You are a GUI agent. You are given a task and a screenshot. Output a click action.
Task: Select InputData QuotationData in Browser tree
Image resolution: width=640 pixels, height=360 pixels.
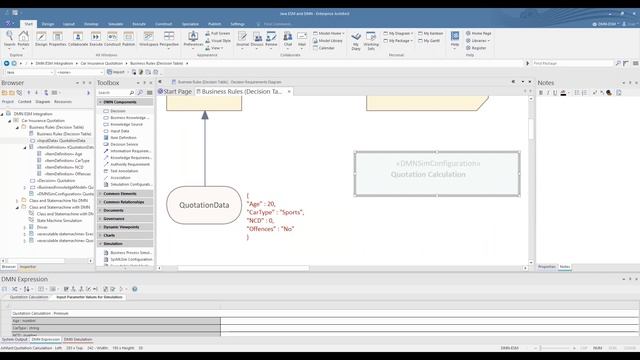61,140
